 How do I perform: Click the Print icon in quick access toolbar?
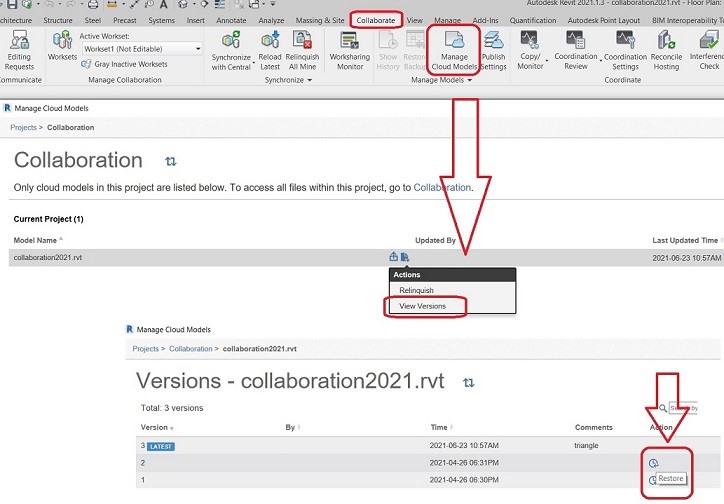[93, 4]
